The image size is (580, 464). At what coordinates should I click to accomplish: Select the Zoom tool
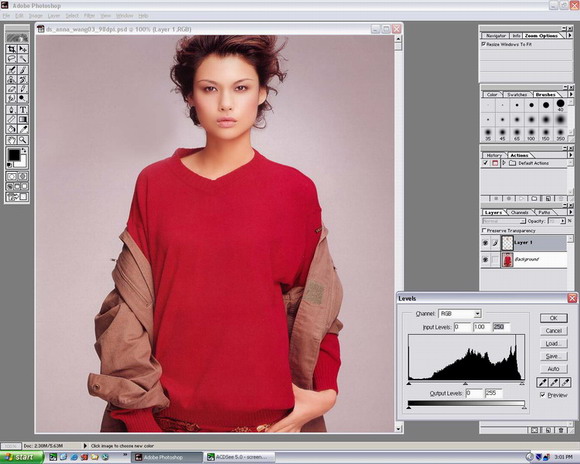pos(23,140)
